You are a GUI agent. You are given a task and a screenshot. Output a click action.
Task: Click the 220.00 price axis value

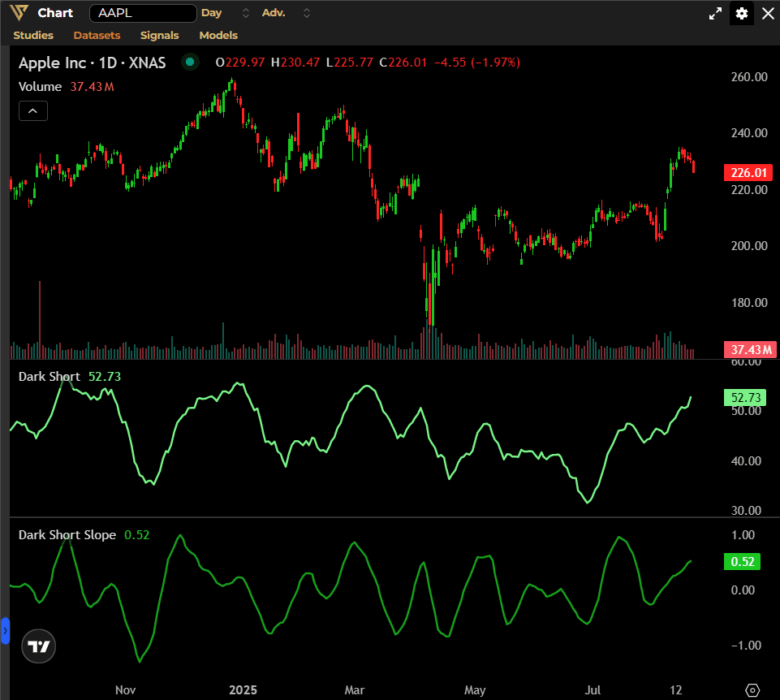coord(749,190)
